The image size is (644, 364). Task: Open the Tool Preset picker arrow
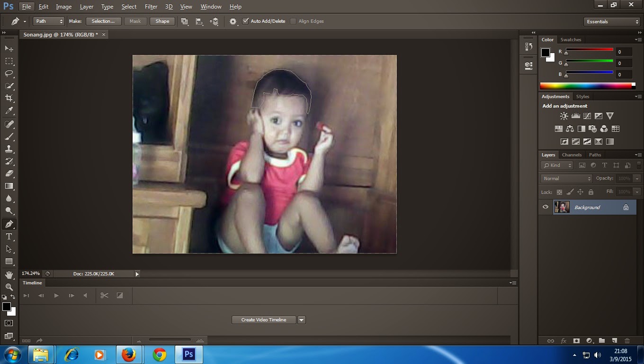click(25, 21)
